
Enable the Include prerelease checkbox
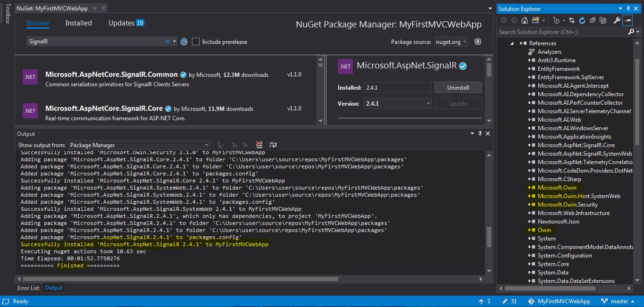click(196, 41)
